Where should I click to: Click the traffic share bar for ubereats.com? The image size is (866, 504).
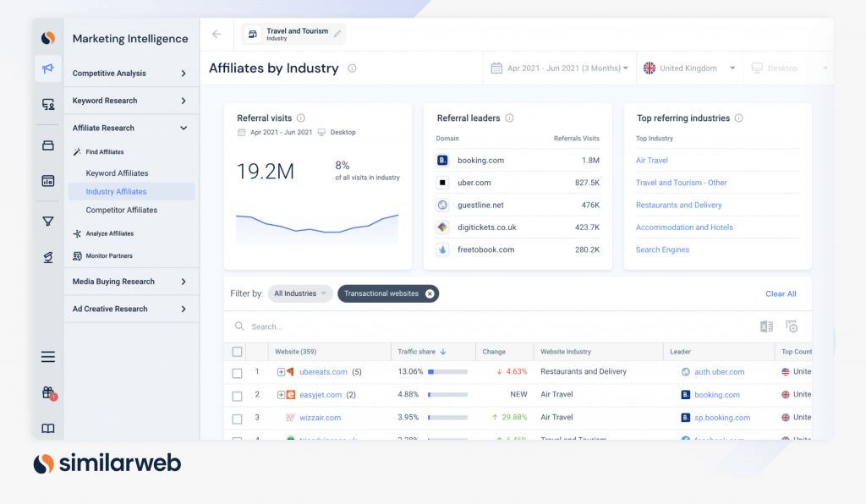coord(448,371)
